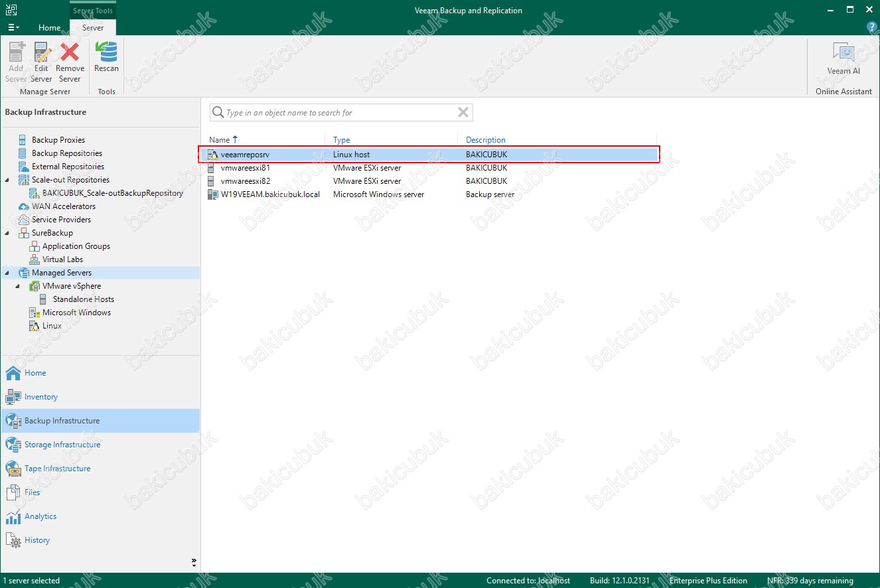Open External Repositories in the tree
The width and height of the screenshot is (880, 588).
click(x=68, y=167)
